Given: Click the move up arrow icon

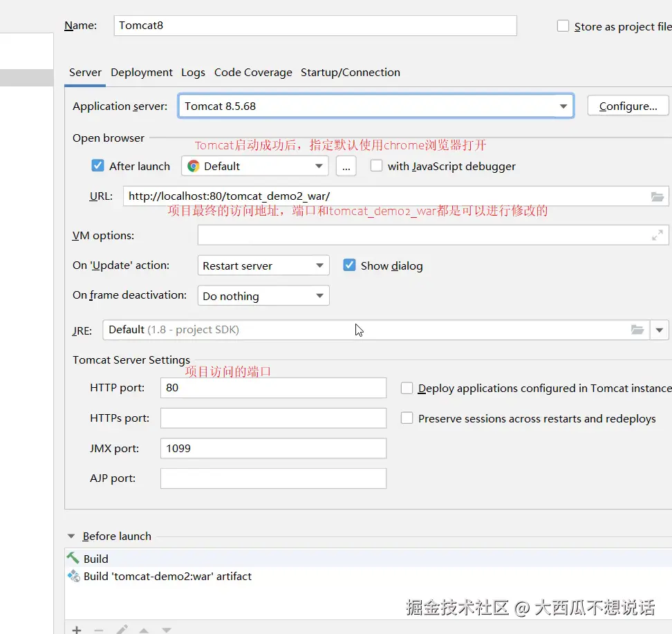Looking at the screenshot, I should (x=144, y=630).
